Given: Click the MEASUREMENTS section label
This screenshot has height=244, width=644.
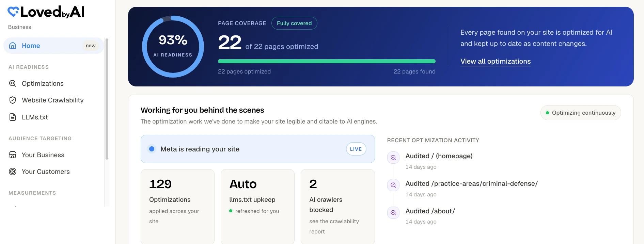Looking at the screenshot, I should (x=32, y=193).
